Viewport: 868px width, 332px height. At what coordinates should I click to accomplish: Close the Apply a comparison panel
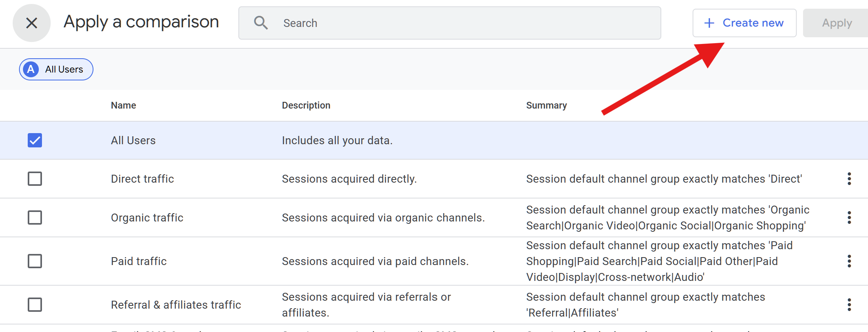click(x=32, y=23)
